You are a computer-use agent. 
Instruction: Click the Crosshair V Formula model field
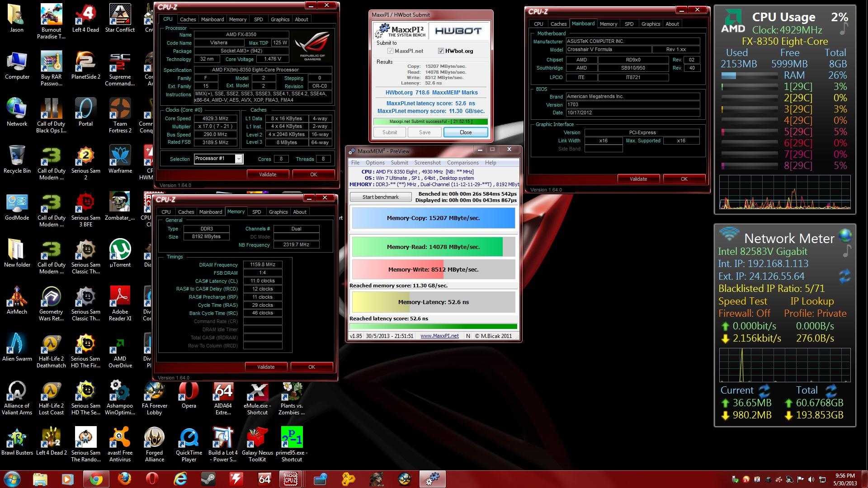pyautogui.click(x=609, y=50)
